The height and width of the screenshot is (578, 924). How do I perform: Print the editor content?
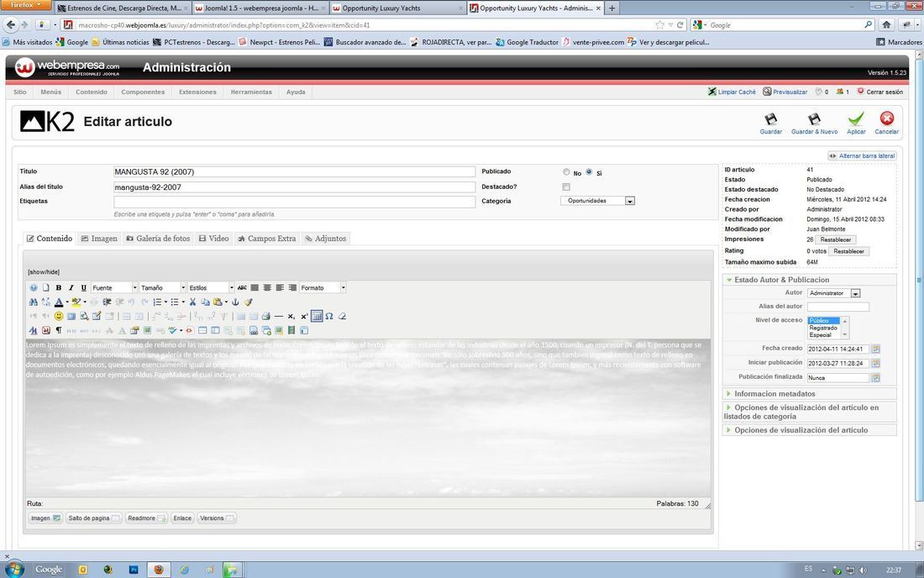point(265,316)
